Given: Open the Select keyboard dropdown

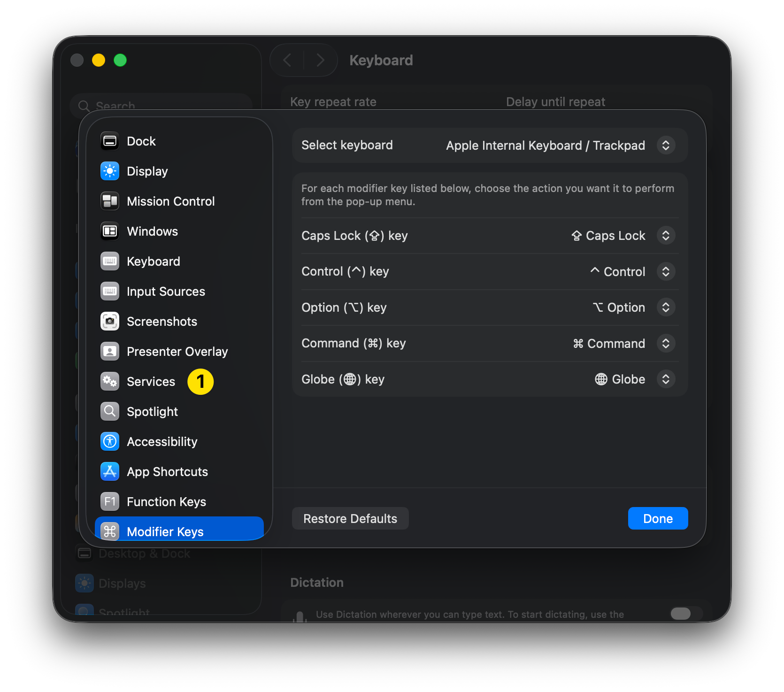Looking at the screenshot, I should point(665,146).
